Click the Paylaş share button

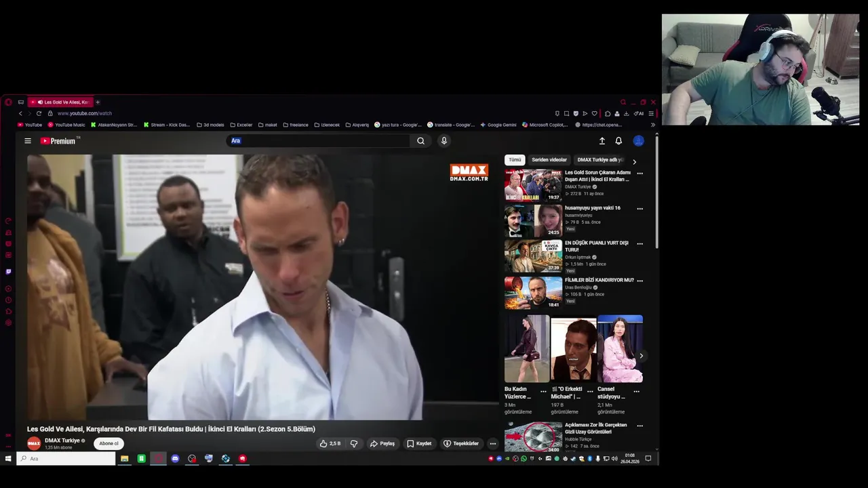pyautogui.click(x=382, y=444)
